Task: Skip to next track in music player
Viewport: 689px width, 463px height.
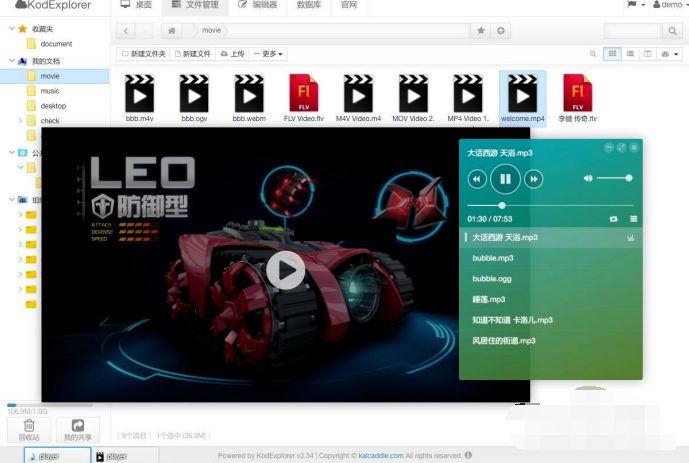Action: coord(533,179)
